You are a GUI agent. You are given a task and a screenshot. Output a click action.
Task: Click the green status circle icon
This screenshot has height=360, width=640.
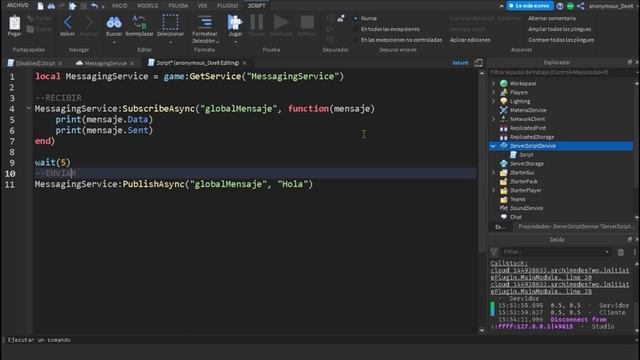[x=570, y=6]
